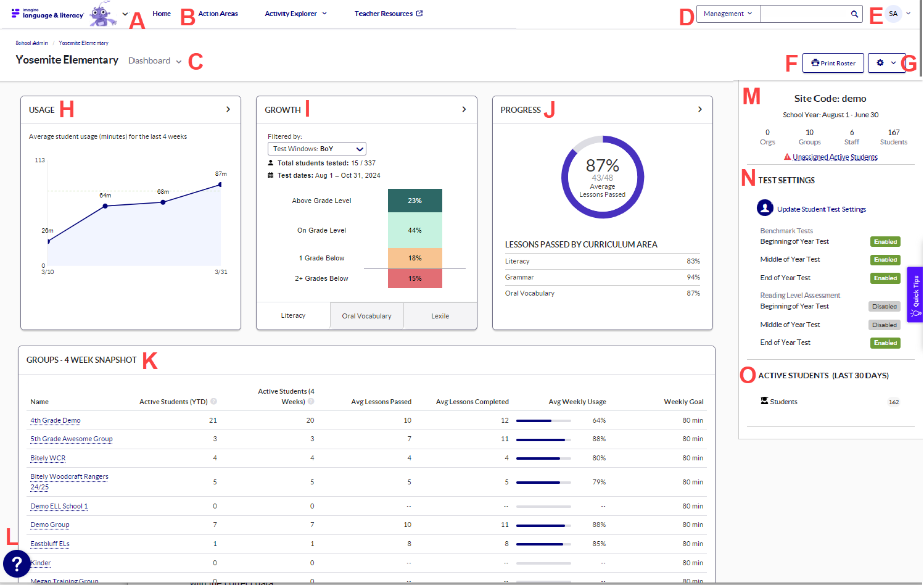
Task: Open the 4th Grade Demo group
Action: tap(55, 420)
